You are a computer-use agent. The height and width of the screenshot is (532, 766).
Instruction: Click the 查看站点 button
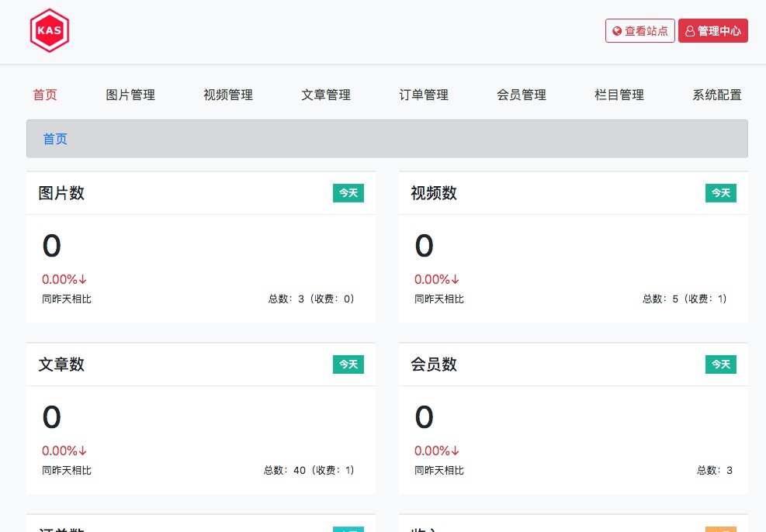pyautogui.click(x=639, y=30)
